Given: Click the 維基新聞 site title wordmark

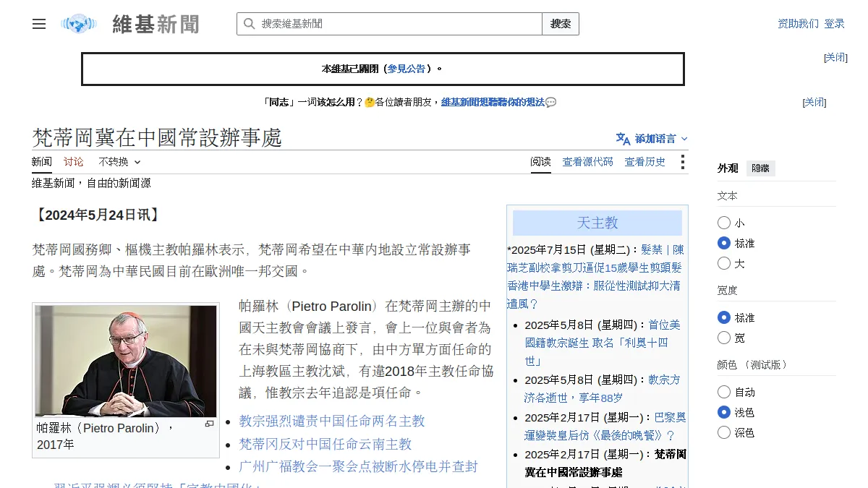Looking at the screenshot, I should click(x=156, y=24).
